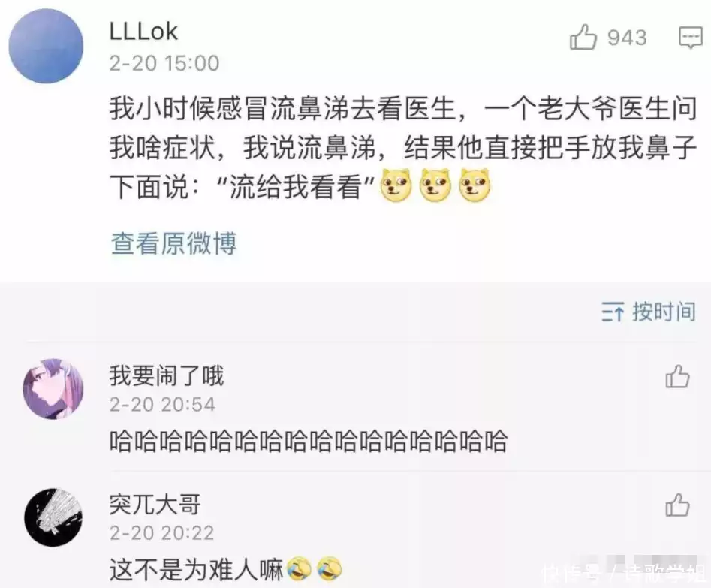Open the username LLLok profile
Screen dimensions: 711x588
(143, 32)
